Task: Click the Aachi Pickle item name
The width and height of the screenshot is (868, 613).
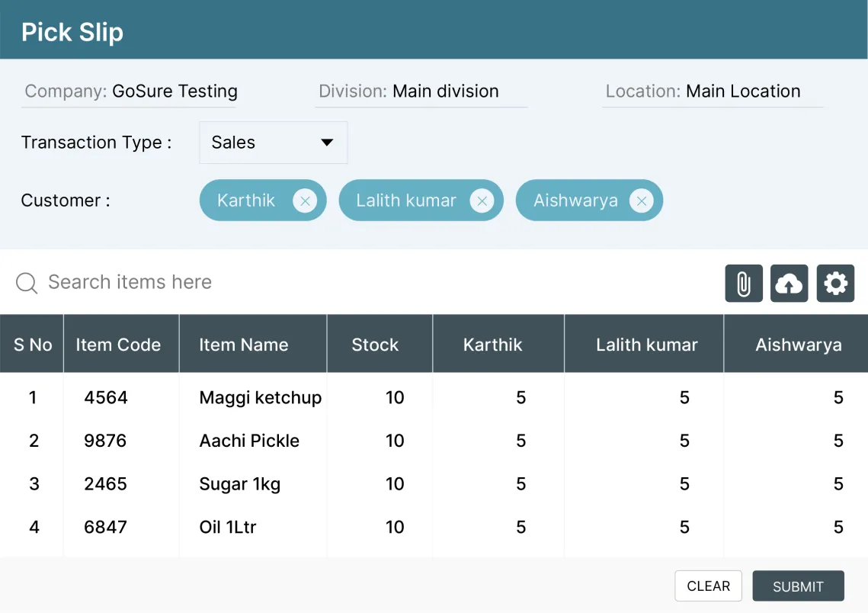Action: 250,441
